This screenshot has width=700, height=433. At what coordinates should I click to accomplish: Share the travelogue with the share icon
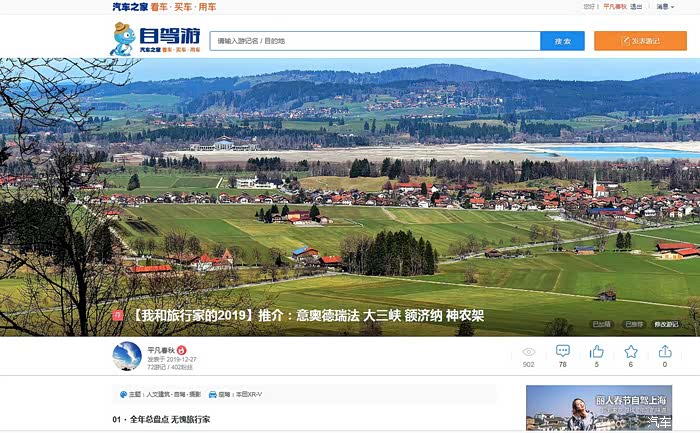tap(665, 351)
